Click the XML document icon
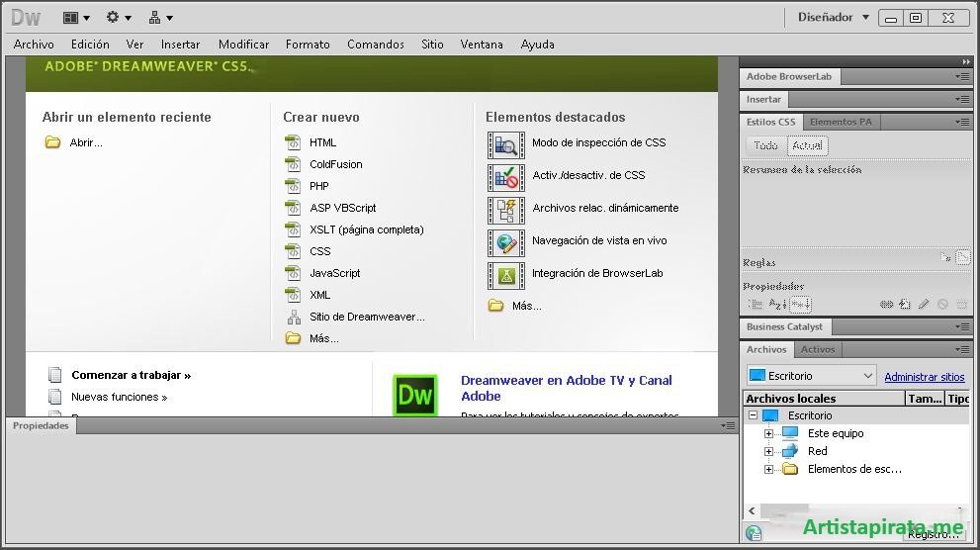980x550 pixels. tap(293, 295)
